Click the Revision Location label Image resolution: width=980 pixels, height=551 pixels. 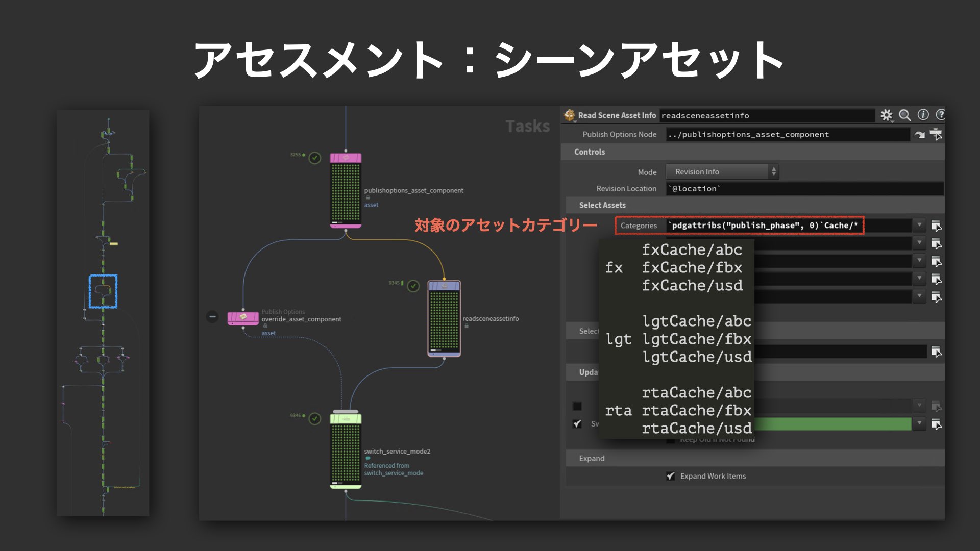point(626,189)
